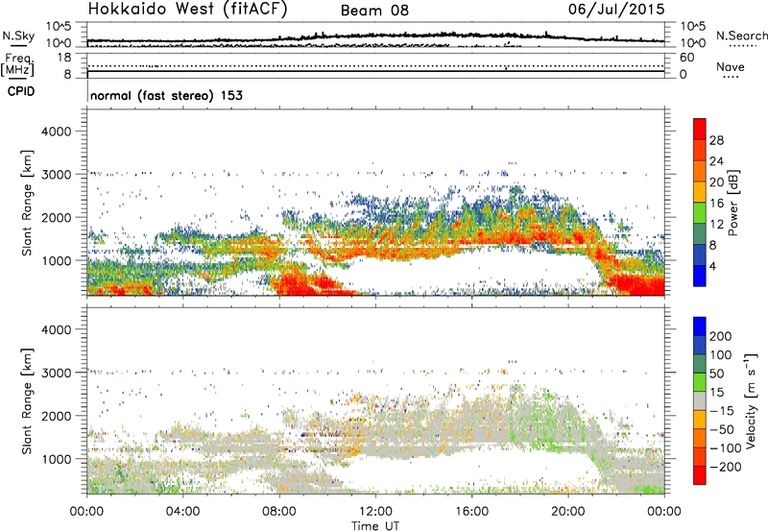Viewport: 768px width, 532px height.
Task: Click the 'Time UT' axis label
Action: pos(375,526)
